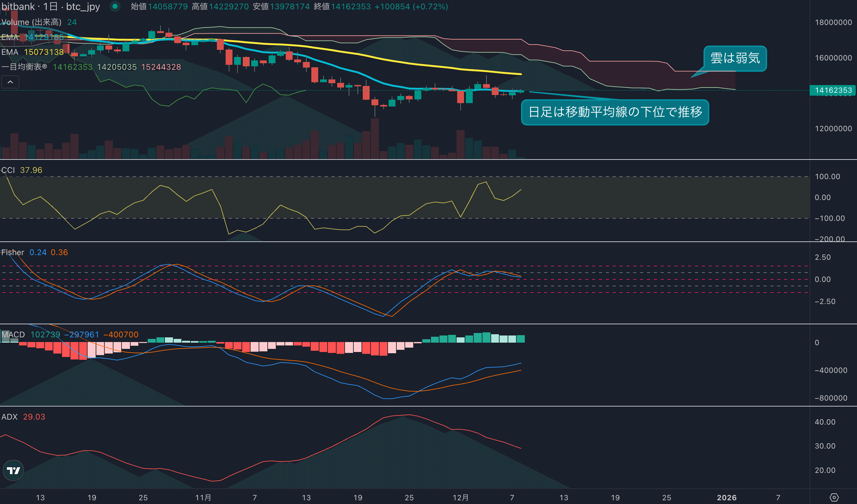Image resolution: width=857 pixels, height=504 pixels.
Task: Click 16000000 on the price axis
Action: (x=833, y=58)
